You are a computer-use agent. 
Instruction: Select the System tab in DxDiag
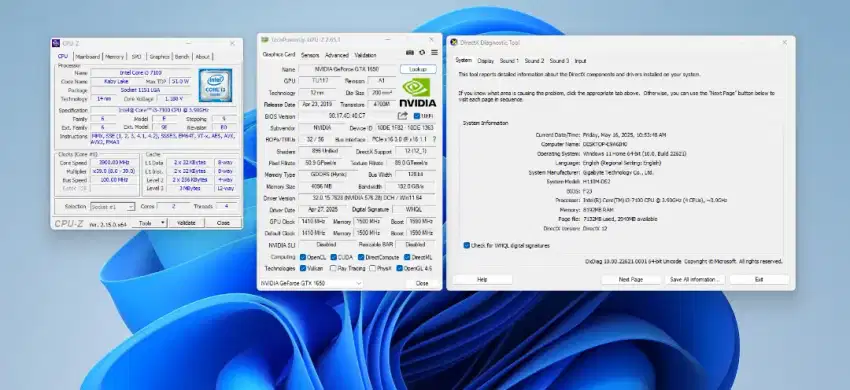coord(463,60)
